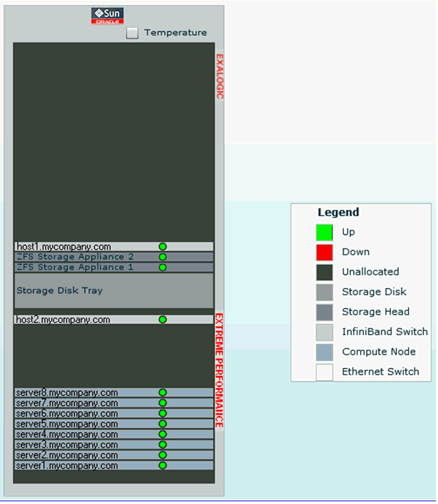
Task: Open server3.mycompany.com compute node
Action: pos(114,445)
